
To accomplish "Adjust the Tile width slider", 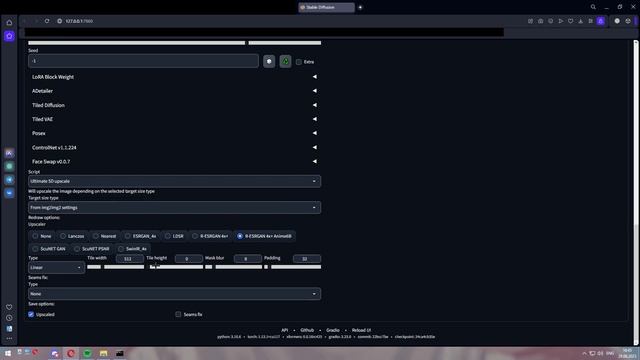I will (x=116, y=267).
